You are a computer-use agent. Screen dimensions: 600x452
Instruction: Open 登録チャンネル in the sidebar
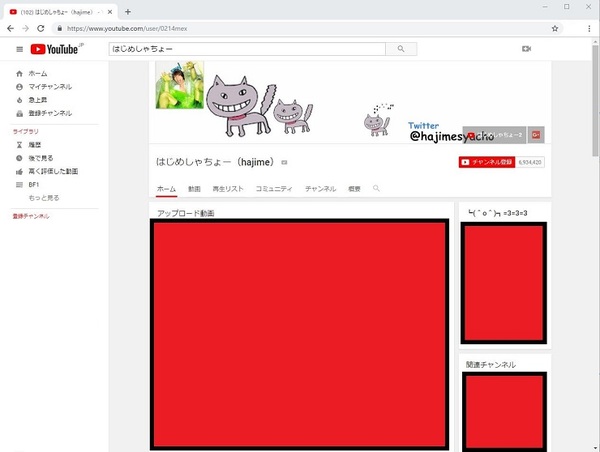click(x=44, y=113)
